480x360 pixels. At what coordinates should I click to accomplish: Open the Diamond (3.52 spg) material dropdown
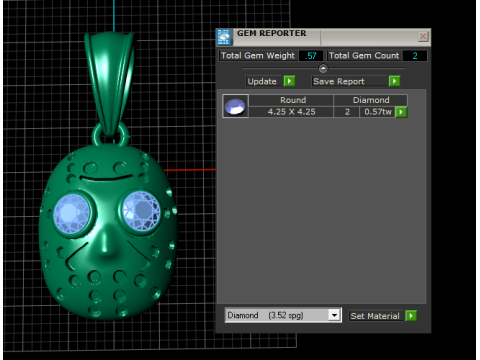334,315
